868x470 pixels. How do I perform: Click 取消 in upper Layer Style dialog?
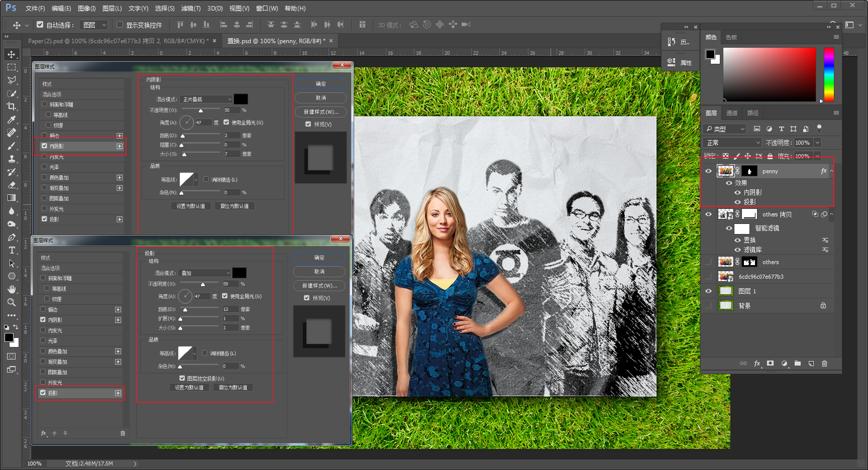[x=321, y=98]
